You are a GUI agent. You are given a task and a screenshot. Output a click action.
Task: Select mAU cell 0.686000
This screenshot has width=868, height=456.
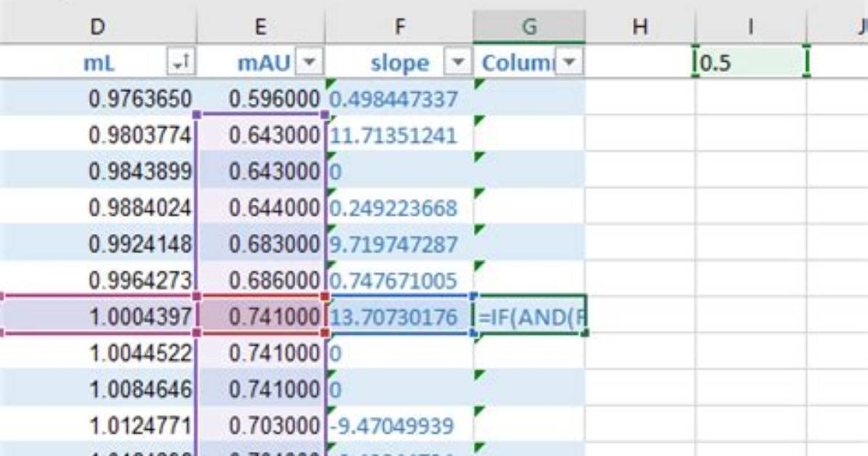(x=261, y=280)
